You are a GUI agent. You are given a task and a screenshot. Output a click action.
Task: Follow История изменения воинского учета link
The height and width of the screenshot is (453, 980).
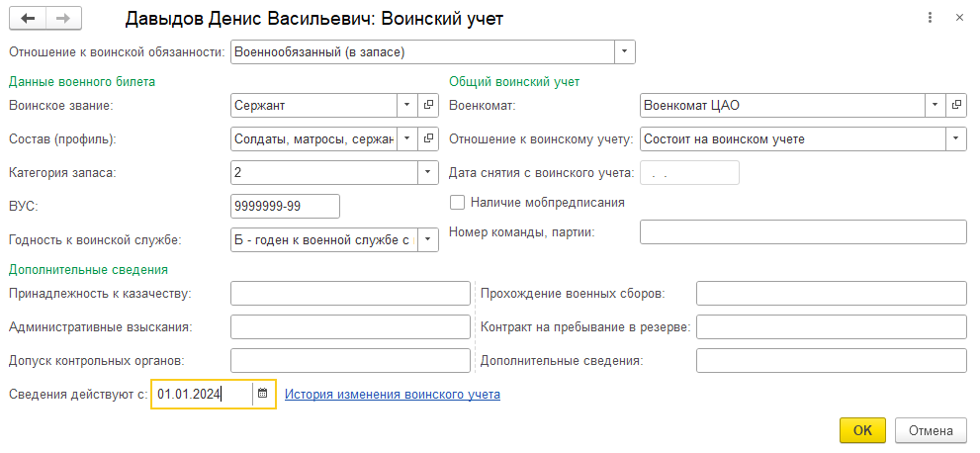click(x=393, y=395)
